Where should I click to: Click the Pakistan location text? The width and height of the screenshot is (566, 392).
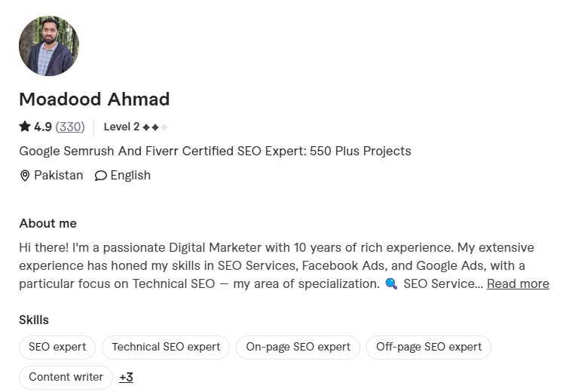tap(59, 176)
